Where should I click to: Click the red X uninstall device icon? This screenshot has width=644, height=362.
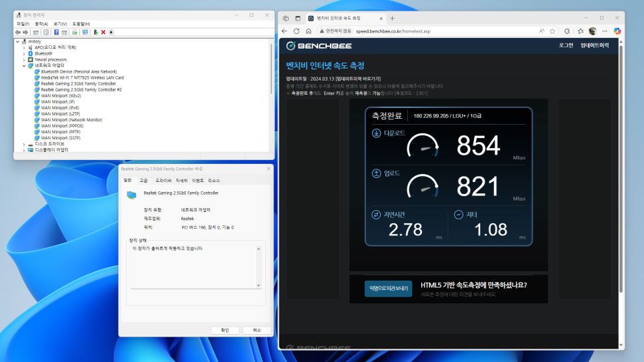103,32
